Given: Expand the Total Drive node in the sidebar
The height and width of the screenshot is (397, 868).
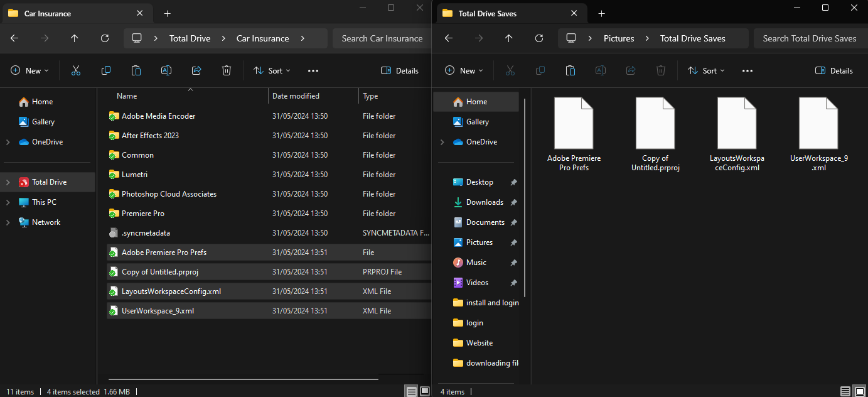Looking at the screenshot, I should (x=8, y=182).
